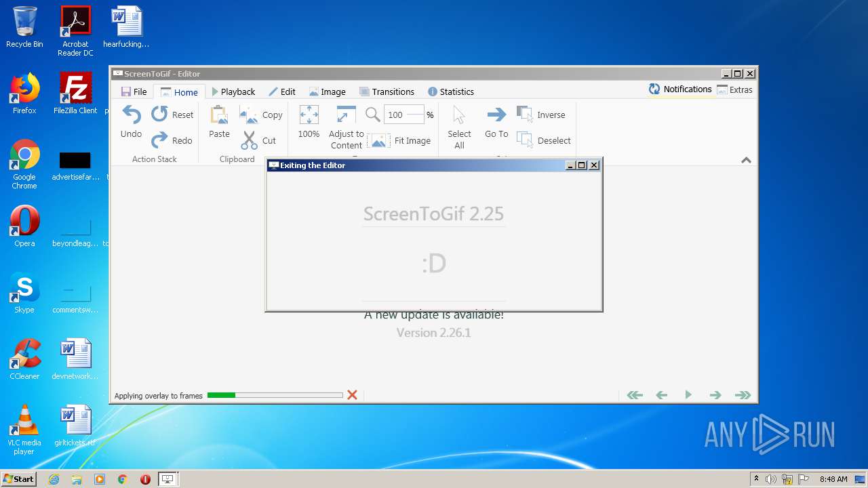Play the animation preview
Viewport: 868px width, 488px height.
pyautogui.click(x=688, y=394)
